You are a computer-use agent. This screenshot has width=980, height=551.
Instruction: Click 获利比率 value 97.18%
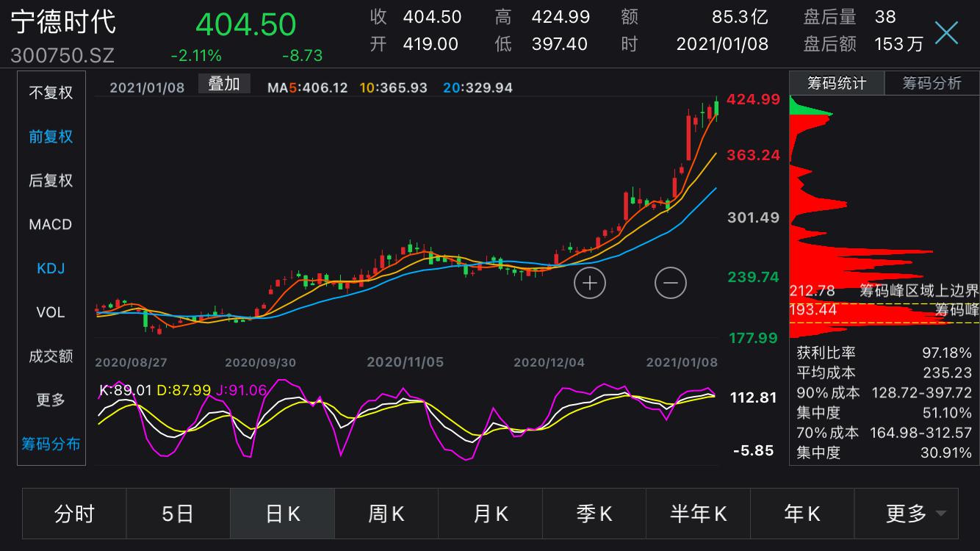tap(947, 353)
